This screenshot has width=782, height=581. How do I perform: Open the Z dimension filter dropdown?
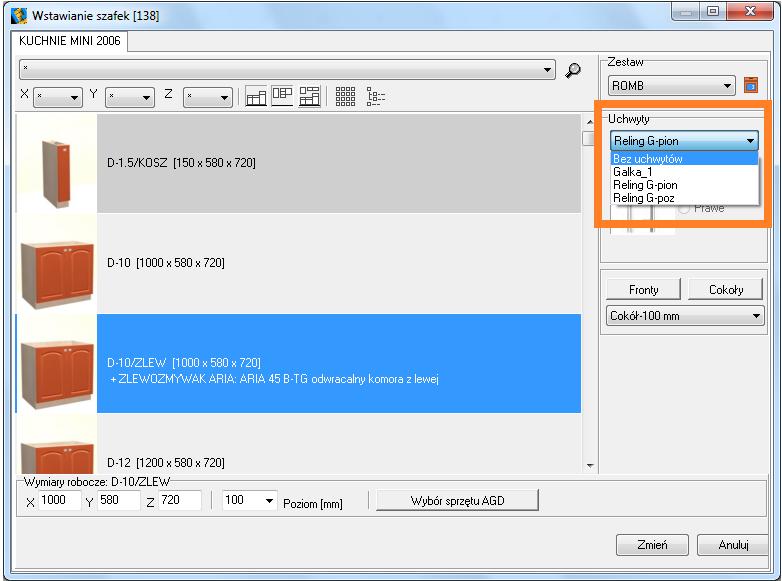point(224,97)
